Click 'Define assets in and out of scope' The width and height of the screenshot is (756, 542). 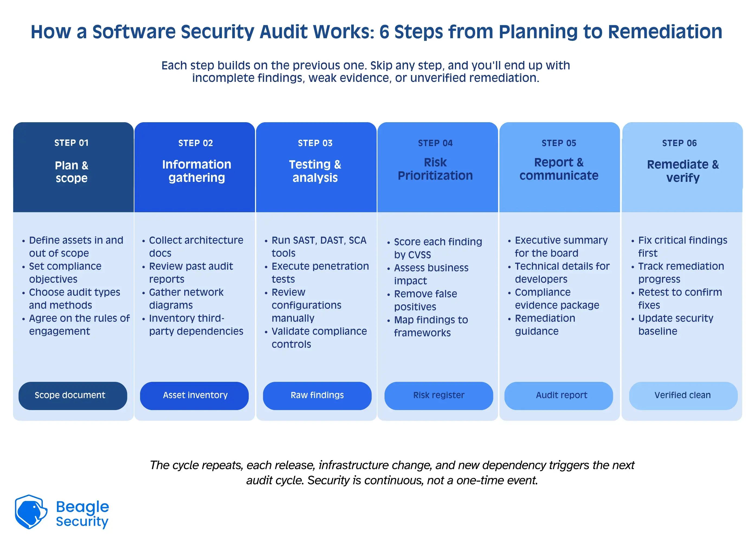click(x=76, y=247)
